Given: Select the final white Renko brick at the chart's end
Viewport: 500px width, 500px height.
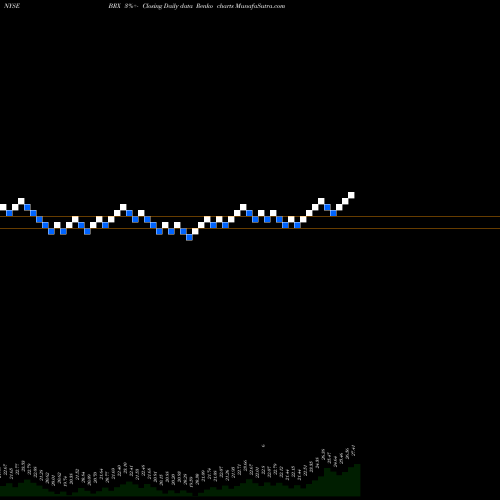Looking at the screenshot, I should [351, 195].
